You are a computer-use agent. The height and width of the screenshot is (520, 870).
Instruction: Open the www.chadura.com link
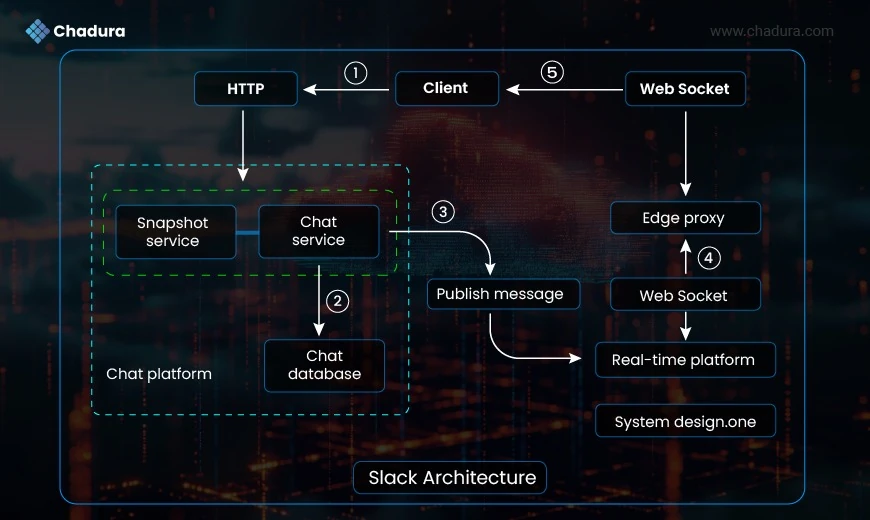pyautogui.click(x=772, y=31)
